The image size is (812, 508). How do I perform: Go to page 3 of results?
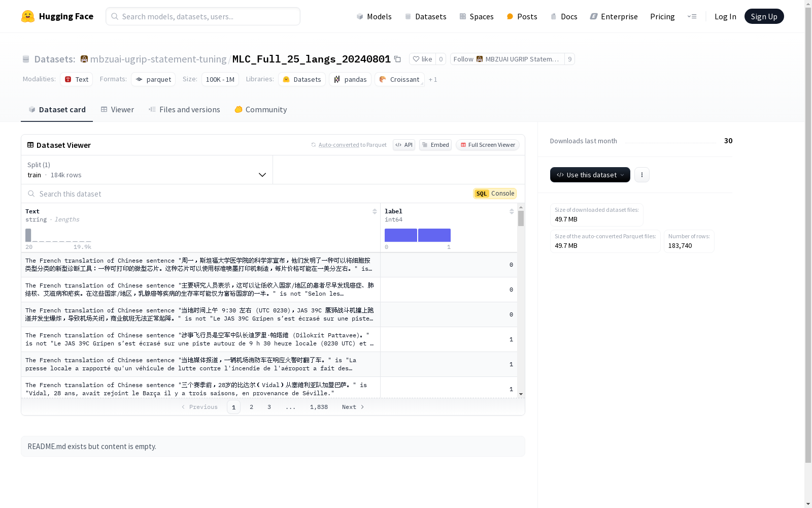coord(269,407)
